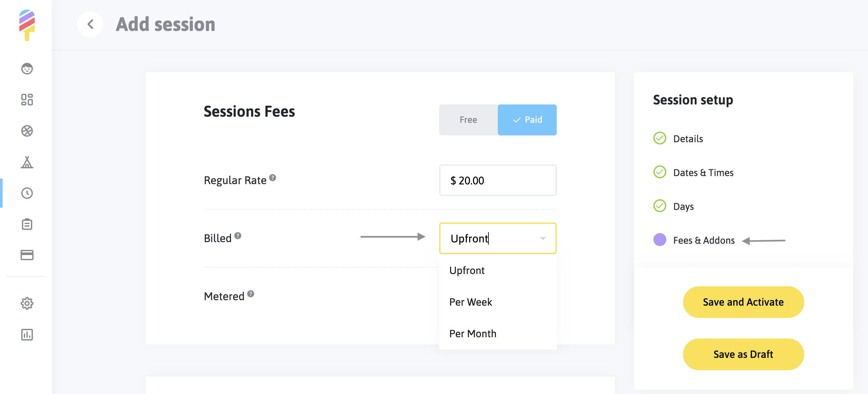This screenshot has height=394, width=868.
Task: Open the clipboard forms sidebar icon
Action: pos(27,224)
